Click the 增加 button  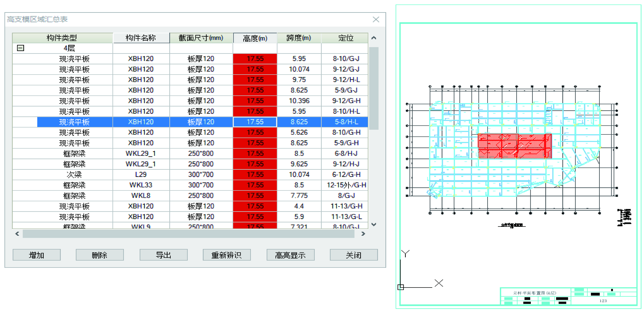pos(37,255)
